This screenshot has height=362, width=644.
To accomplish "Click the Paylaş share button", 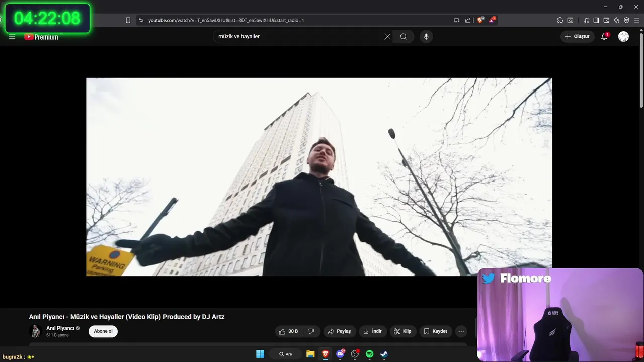I will 340,331.
